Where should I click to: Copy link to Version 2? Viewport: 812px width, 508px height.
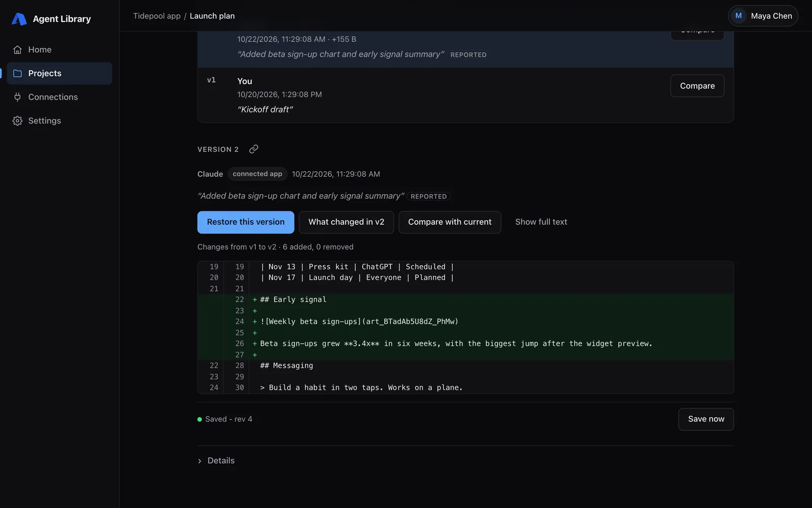254,149
